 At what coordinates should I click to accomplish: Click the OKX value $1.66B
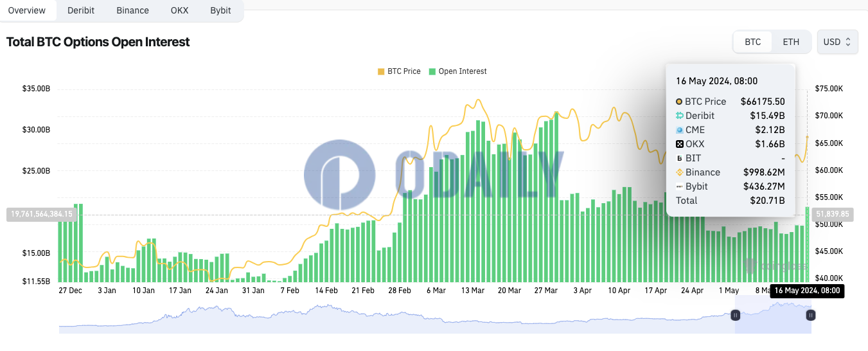(770, 144)
